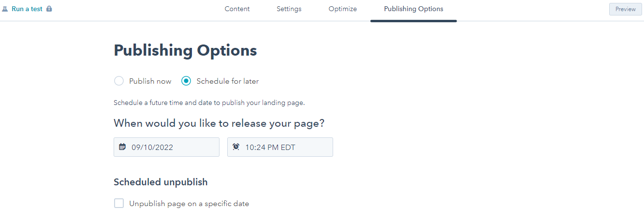
Task: Enable the Unpublish page on a specific date checkbox
Action: [x=119, y=203]
